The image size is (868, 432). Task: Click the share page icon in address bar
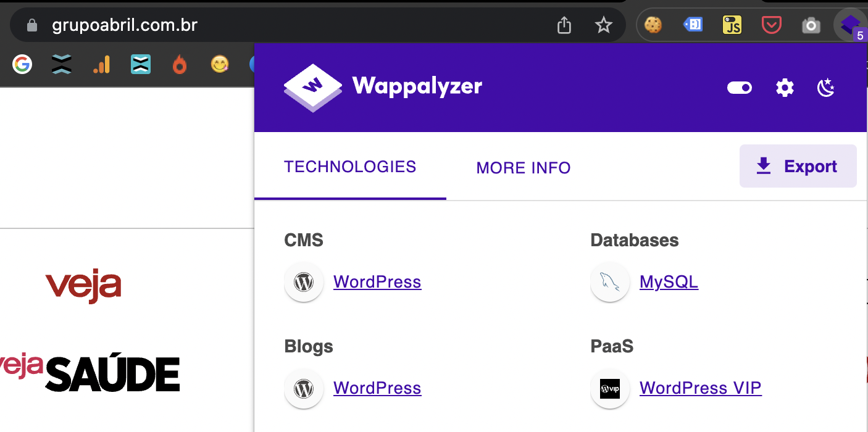tap(564, 25)
